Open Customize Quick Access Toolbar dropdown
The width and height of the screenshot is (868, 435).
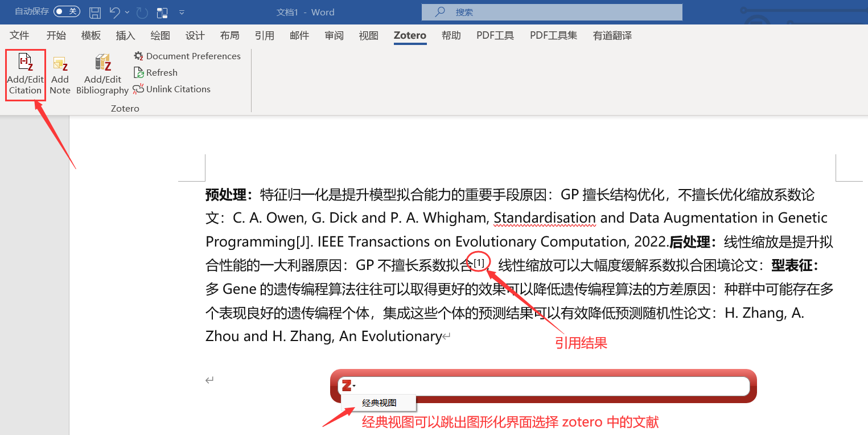[182, 12]
